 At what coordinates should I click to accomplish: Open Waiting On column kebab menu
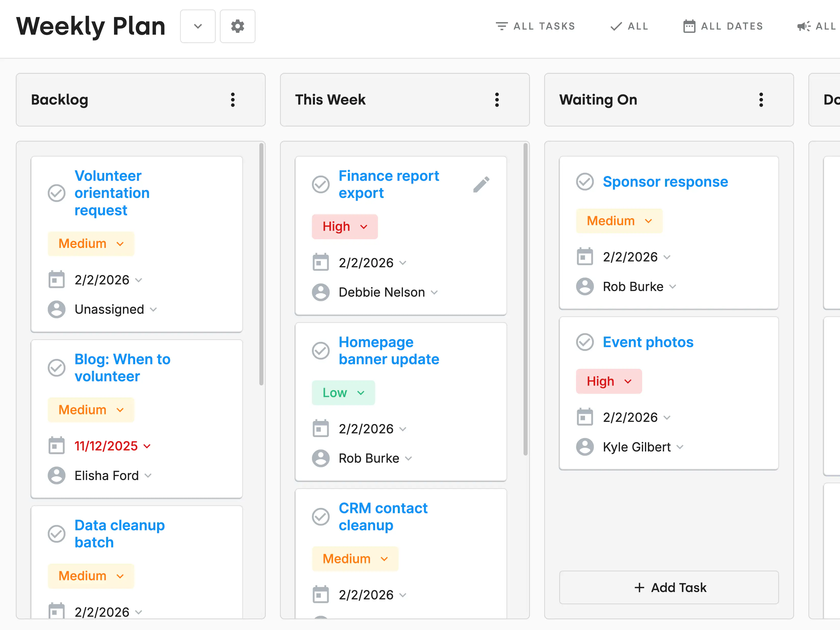click(x=761, y=100)
